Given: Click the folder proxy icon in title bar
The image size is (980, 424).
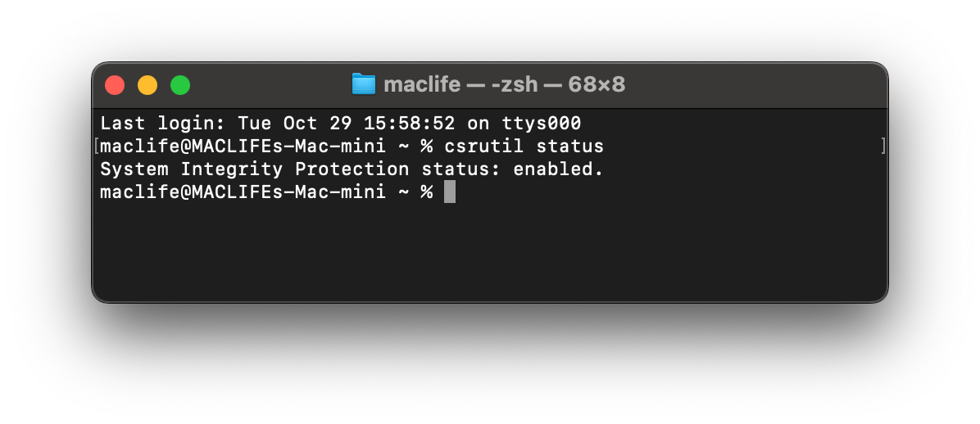Looking at the screenshot, I should click(363, 84).
